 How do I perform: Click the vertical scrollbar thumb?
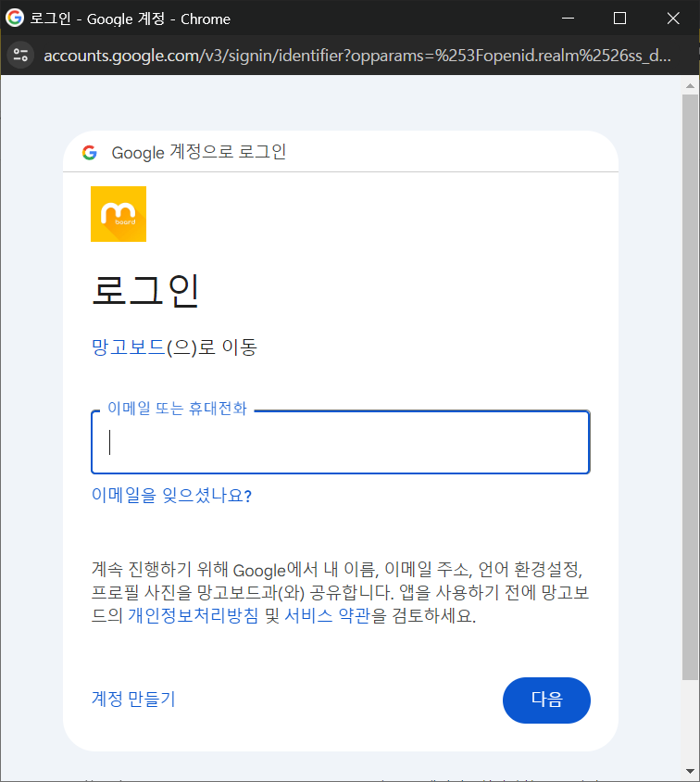[x=690, y=387]
